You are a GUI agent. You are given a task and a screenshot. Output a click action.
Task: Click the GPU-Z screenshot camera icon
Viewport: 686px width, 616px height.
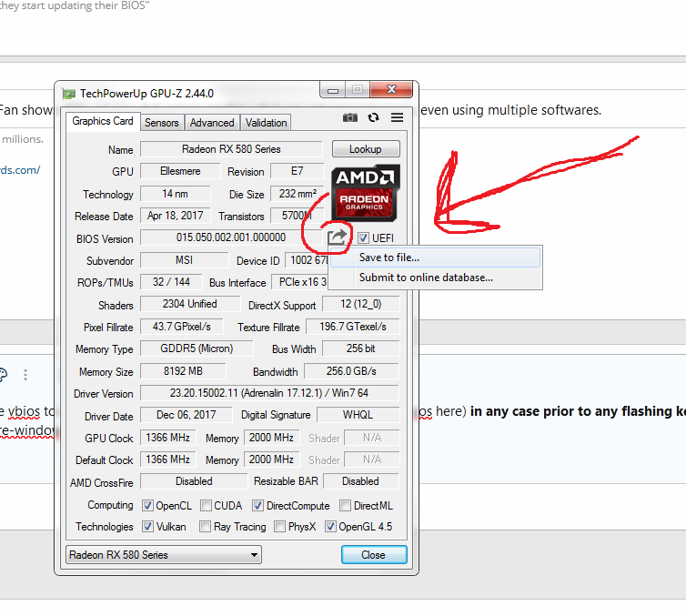[x=350, y=117]
